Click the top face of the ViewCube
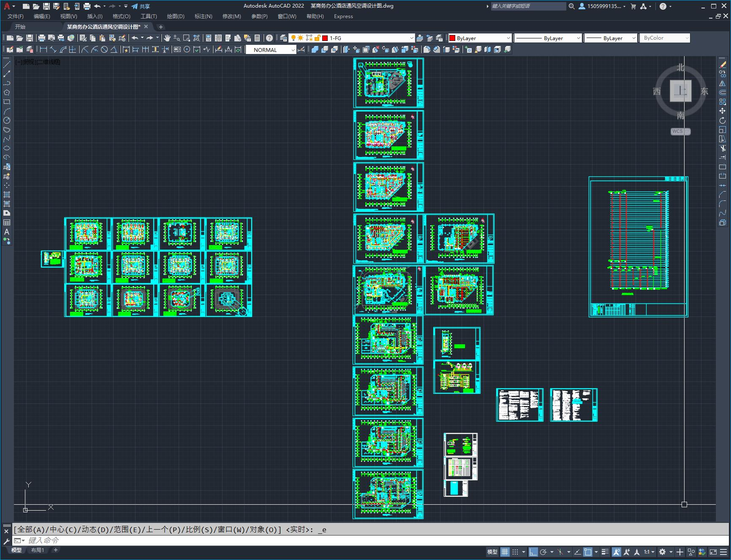 pyautogui.click(x=680, y=91)
